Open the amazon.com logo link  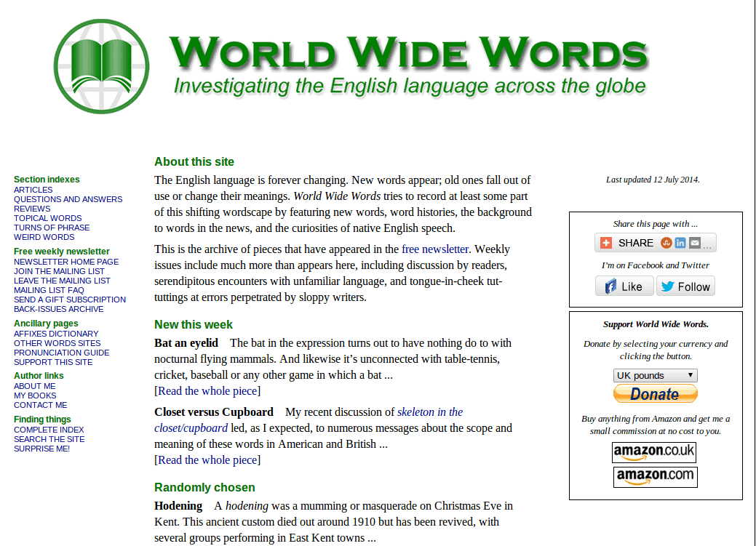click(655, 477)
